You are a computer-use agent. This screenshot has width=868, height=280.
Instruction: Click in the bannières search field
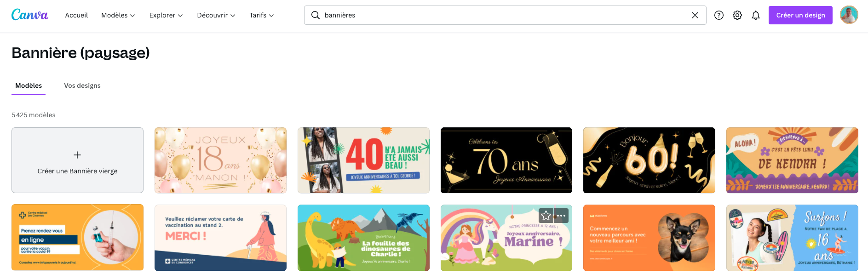point(505,15)
